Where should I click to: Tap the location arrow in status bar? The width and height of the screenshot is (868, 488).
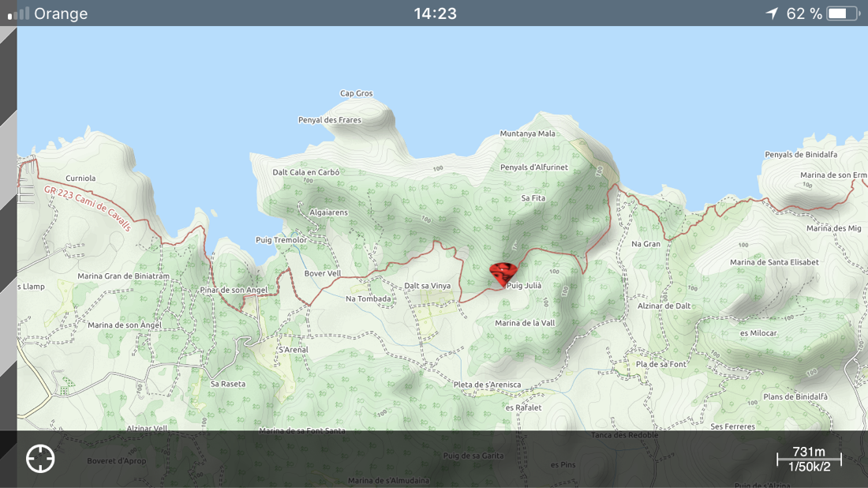click(772, 13)
